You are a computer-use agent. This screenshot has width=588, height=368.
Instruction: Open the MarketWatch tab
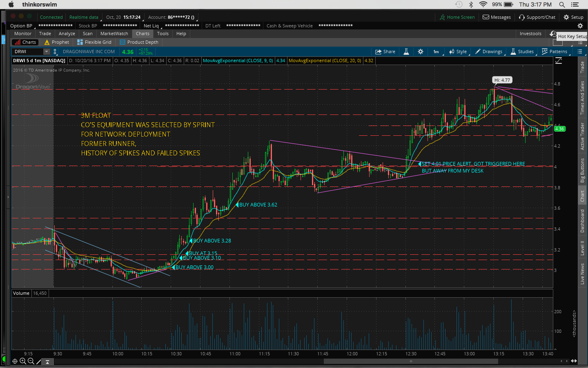(114, 34)
